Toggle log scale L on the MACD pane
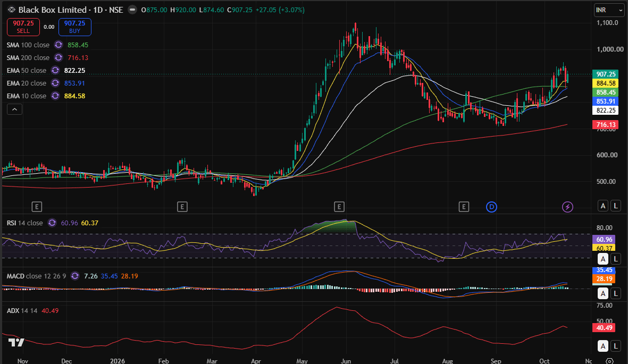 coord(616,293)
